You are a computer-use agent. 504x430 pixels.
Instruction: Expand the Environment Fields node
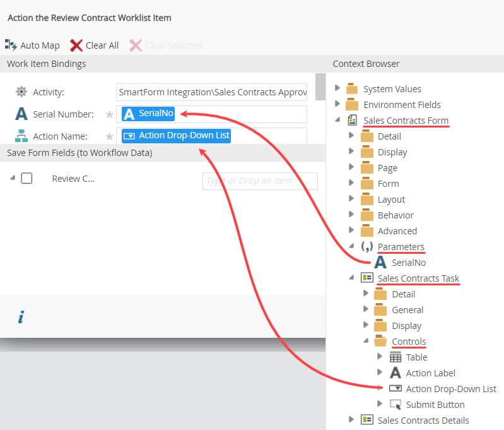[337, 104]
